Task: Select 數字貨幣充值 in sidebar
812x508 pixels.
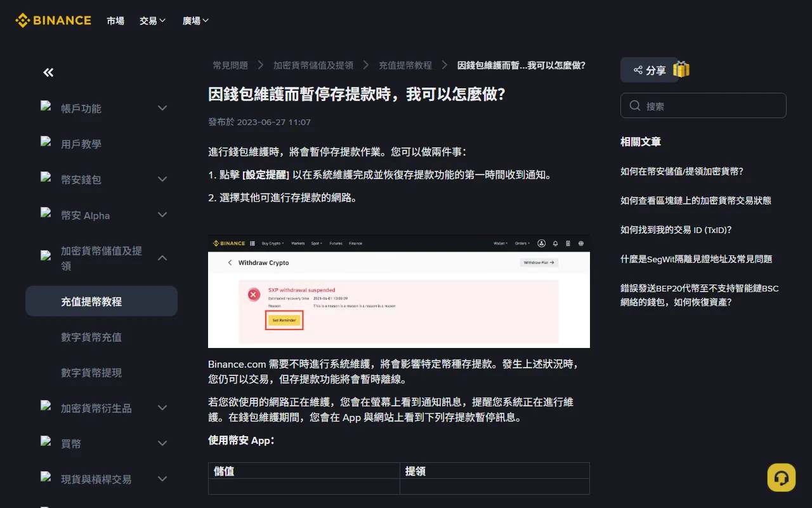Action: 101,337
